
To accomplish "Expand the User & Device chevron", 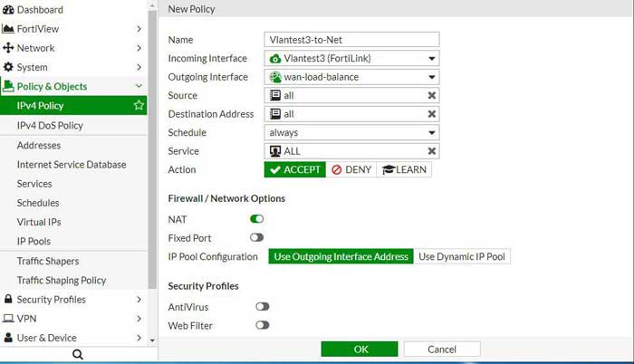I will pos(139,338).
